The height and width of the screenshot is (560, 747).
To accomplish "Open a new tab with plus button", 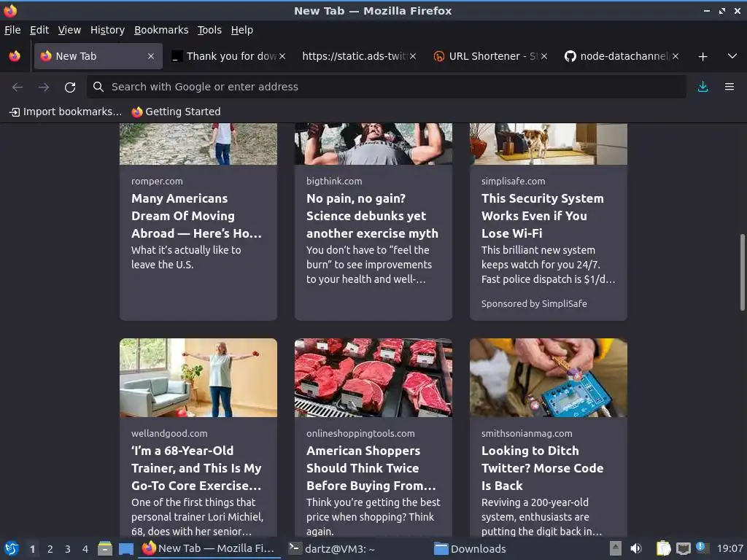I will tap(703, 57).
